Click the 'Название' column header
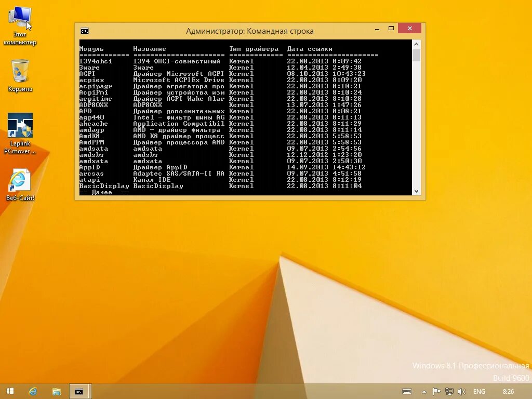The height and width of the screenshot is (399, 532). 150,49
